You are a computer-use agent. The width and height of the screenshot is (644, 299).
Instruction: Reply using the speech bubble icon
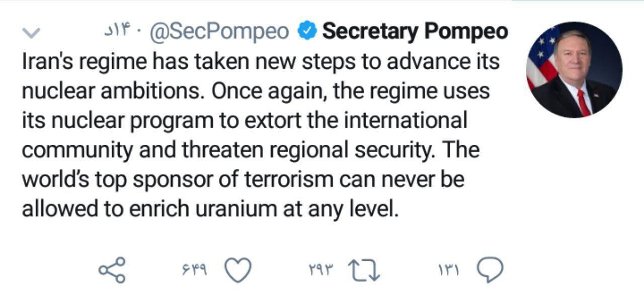click(490, 270)
